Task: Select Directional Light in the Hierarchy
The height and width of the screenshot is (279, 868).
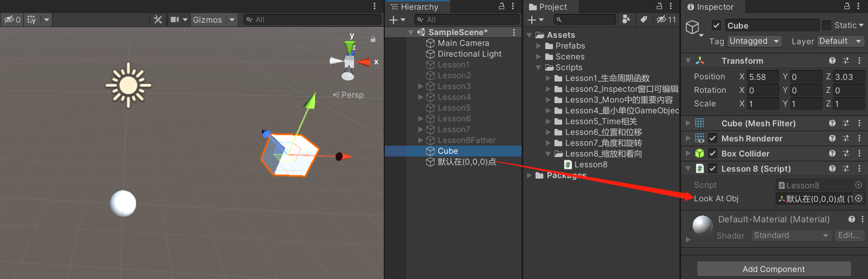Action: click(x=470, y=54)
